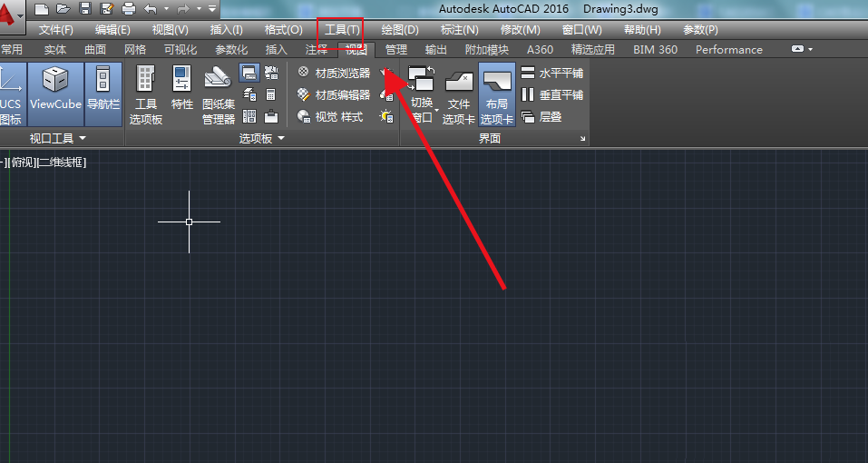Toggle the 导航栏 navigation bar

pyautogui.click(x=103, y=94)
